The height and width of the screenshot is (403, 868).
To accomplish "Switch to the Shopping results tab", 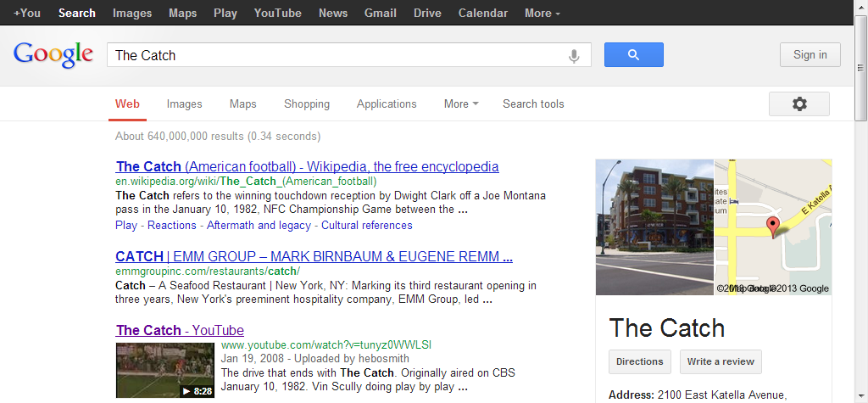I will point(307,104).
